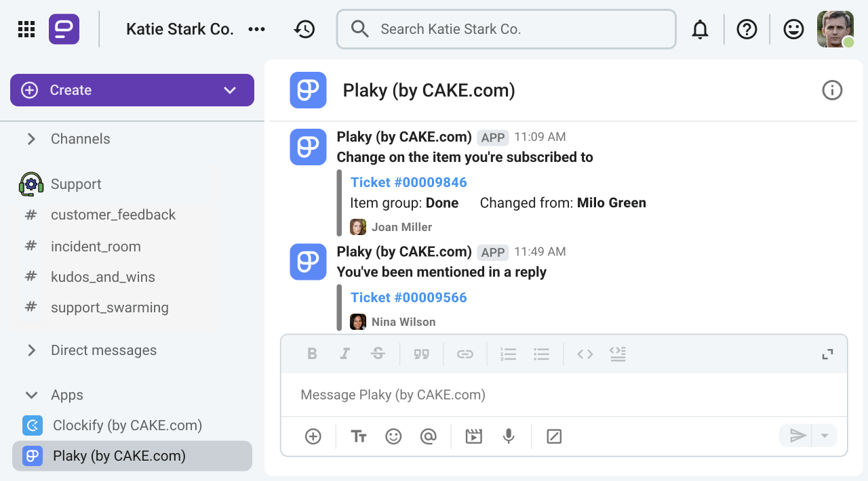Open Ticket #00009846 link

pyautogui.click(x=408, y=182)
